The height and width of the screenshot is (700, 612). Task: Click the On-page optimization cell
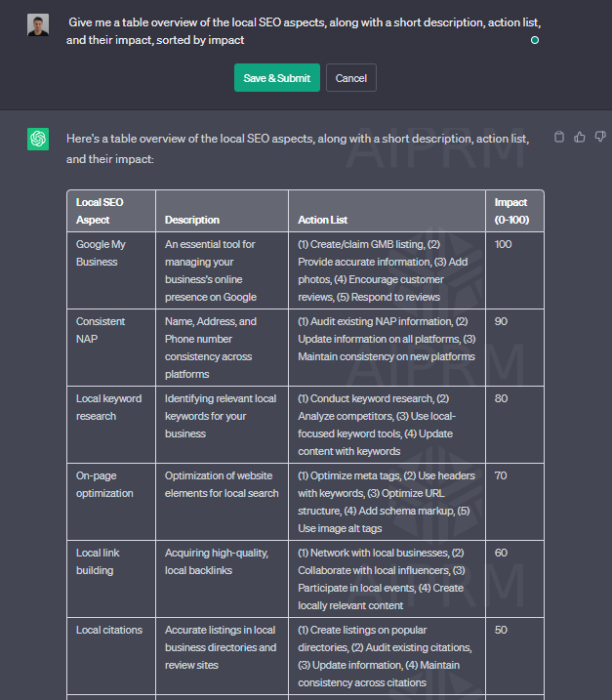point(104,484)
